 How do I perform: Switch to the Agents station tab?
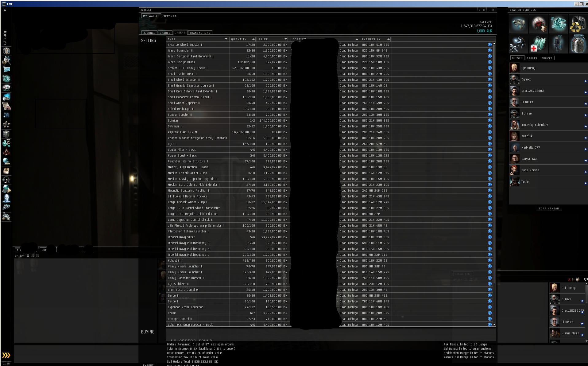(x=532, y=58)
